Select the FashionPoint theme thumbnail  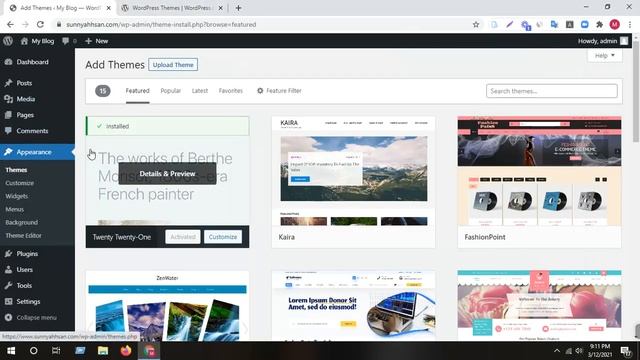tap(539, 171)
